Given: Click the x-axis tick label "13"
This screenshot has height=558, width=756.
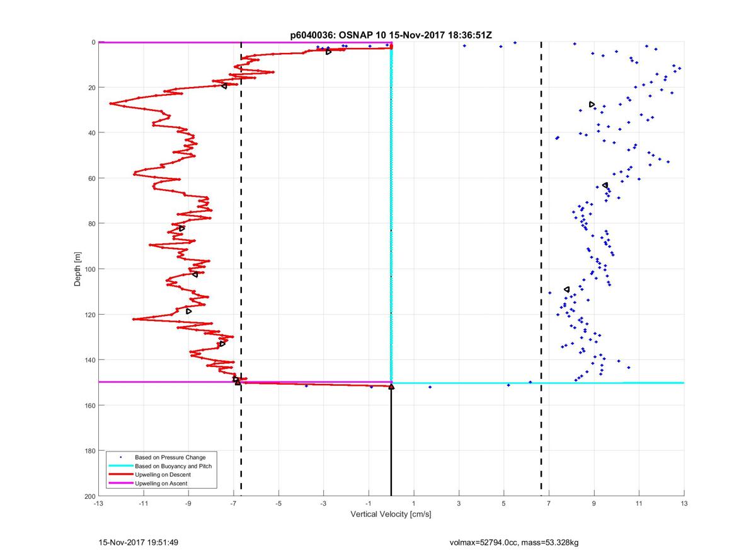Looking at the screenshot, I should [x=684, y=504].
